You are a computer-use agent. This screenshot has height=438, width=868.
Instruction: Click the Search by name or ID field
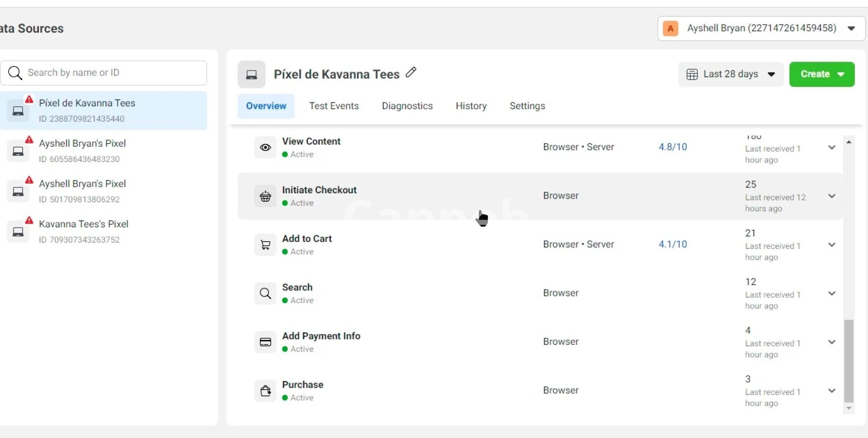(x=108, y=73)
